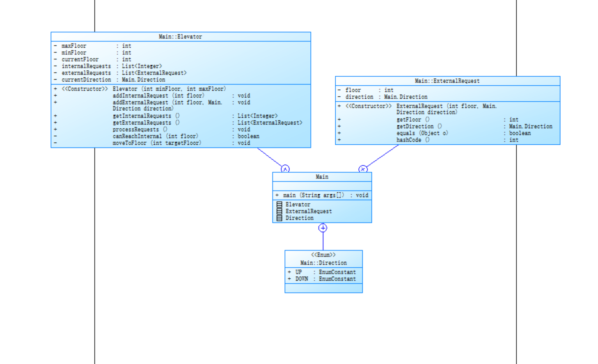The width and height of the screenshot is (598, 364).
Task: Click the Elevator constructor operation
Action: pos(140,89)
